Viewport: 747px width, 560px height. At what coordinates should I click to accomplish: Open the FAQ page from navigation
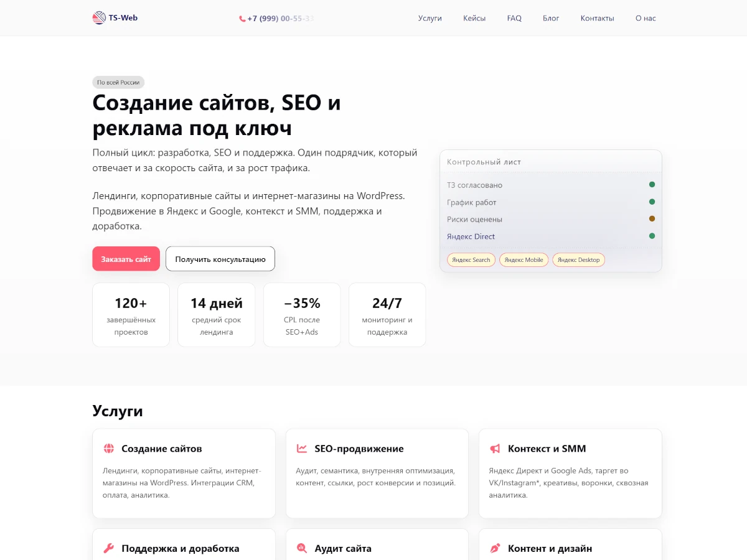(514, 18)
